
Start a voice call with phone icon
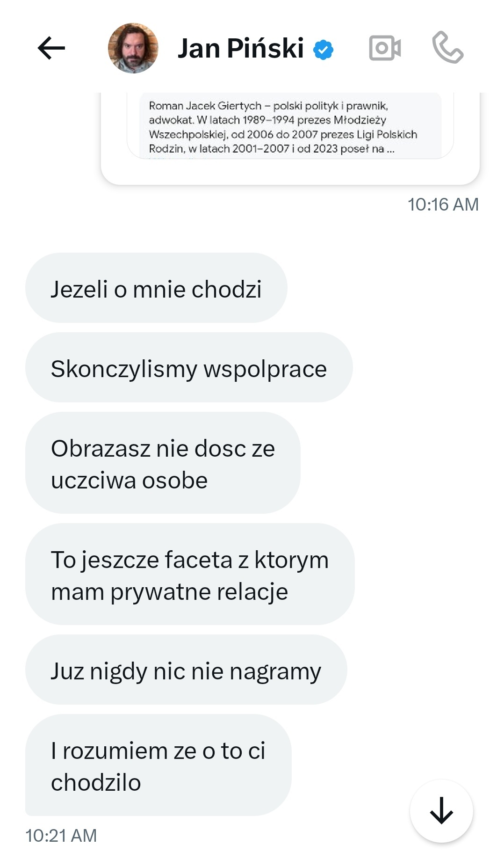click(x=447, y=47)
